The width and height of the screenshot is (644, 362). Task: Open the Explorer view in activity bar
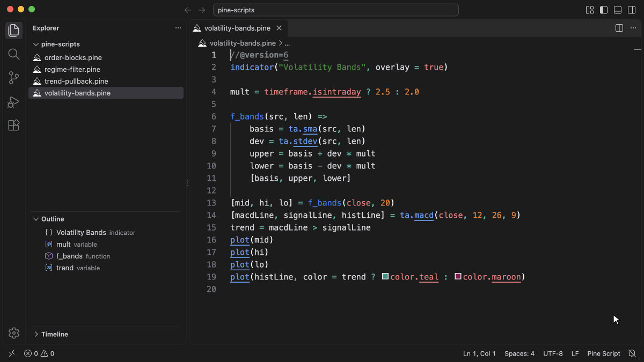(14, 31)
